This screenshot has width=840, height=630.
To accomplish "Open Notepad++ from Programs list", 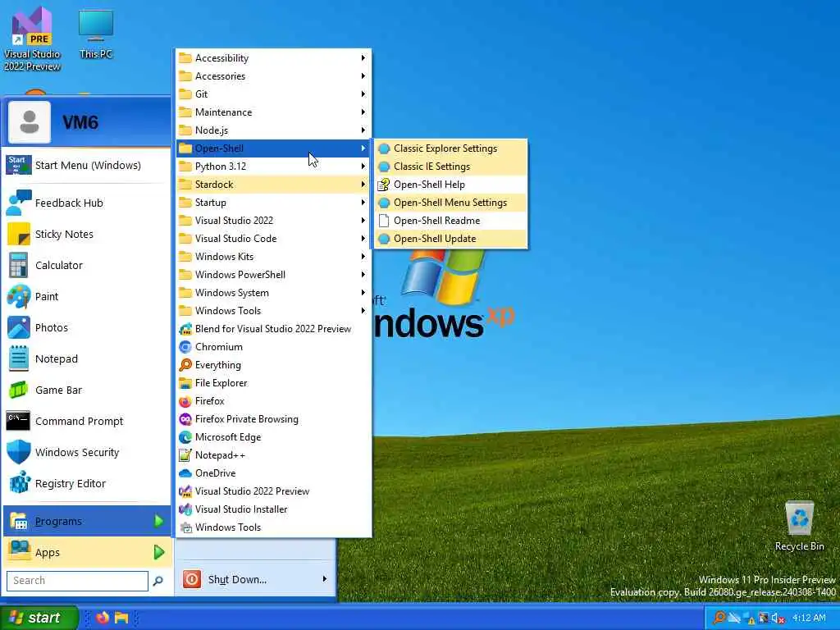I will coord(274,454).
